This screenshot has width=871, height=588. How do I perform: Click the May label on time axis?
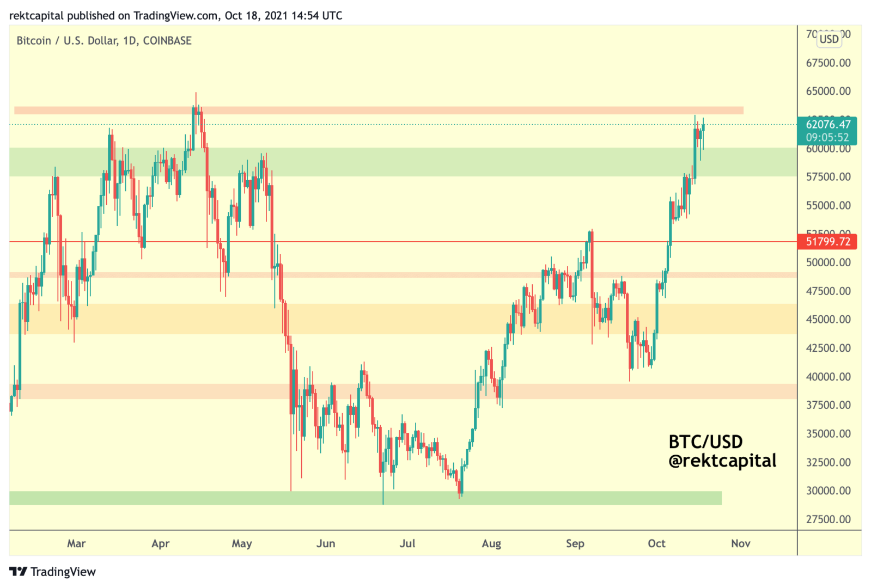(242, 543)
